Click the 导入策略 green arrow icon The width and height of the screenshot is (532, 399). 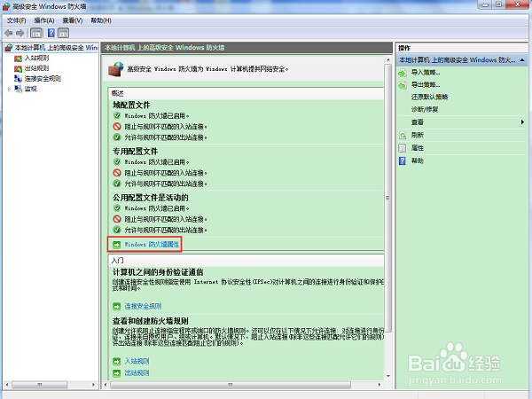click(x=403, y=73)
